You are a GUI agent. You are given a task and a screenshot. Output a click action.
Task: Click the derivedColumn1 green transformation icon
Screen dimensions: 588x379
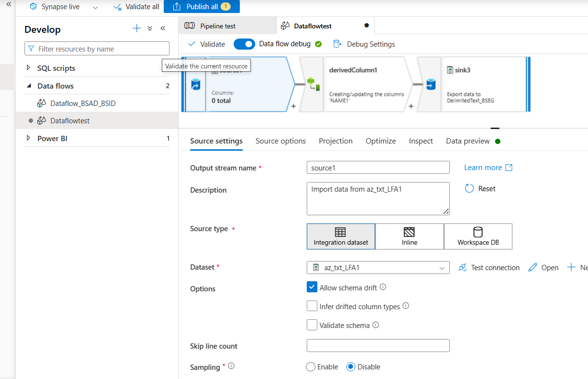314,85
